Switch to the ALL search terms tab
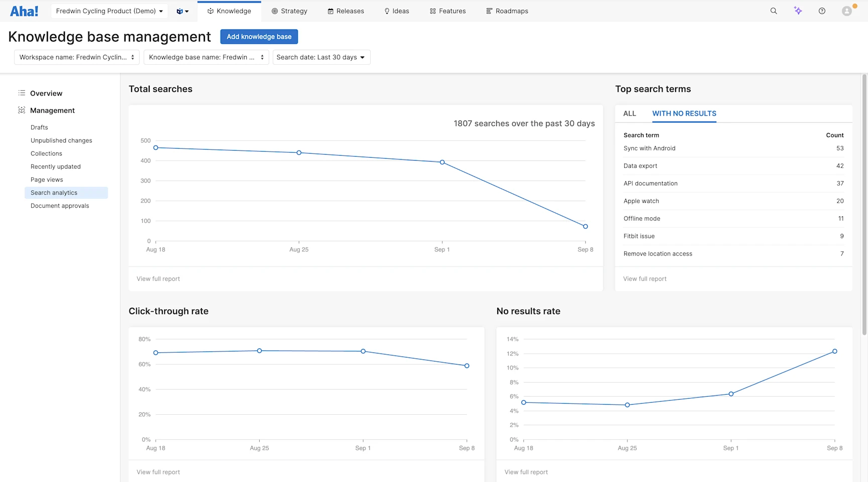 coord(629,113)
